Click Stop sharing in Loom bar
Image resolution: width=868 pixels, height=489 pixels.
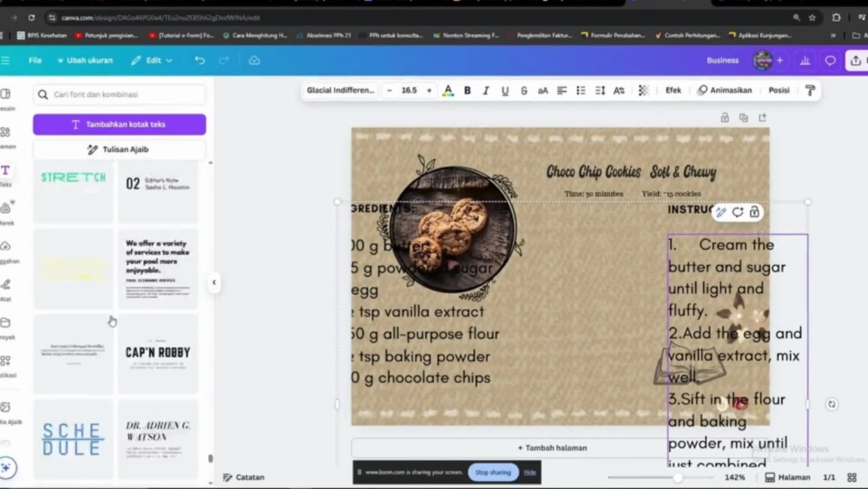point(493,472)
